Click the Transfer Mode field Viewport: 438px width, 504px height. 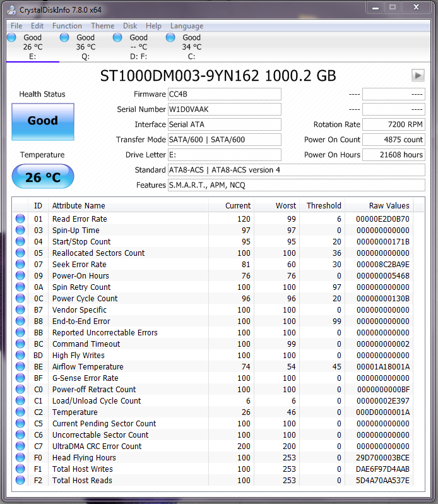click(225, 140)
